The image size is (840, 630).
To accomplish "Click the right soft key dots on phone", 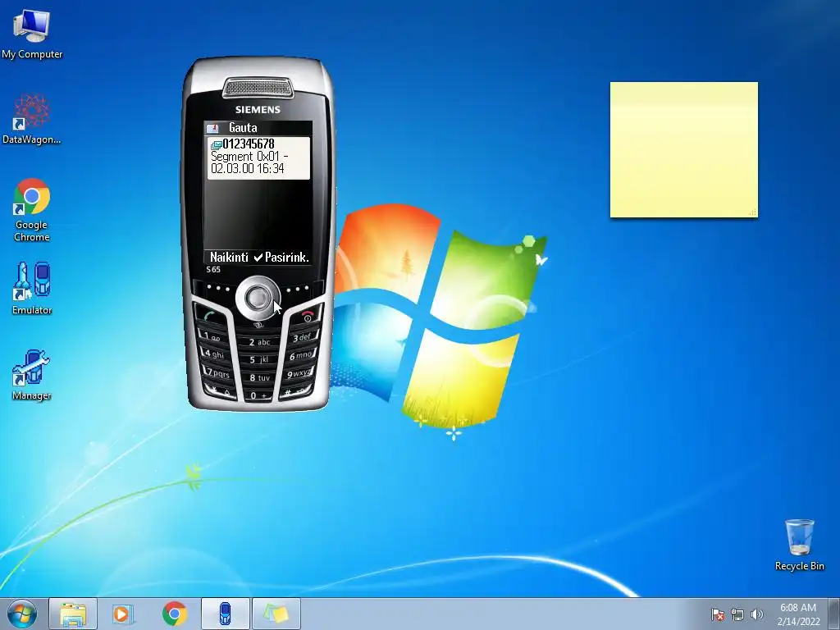I will pyautogui.click(x=298, y=288).
